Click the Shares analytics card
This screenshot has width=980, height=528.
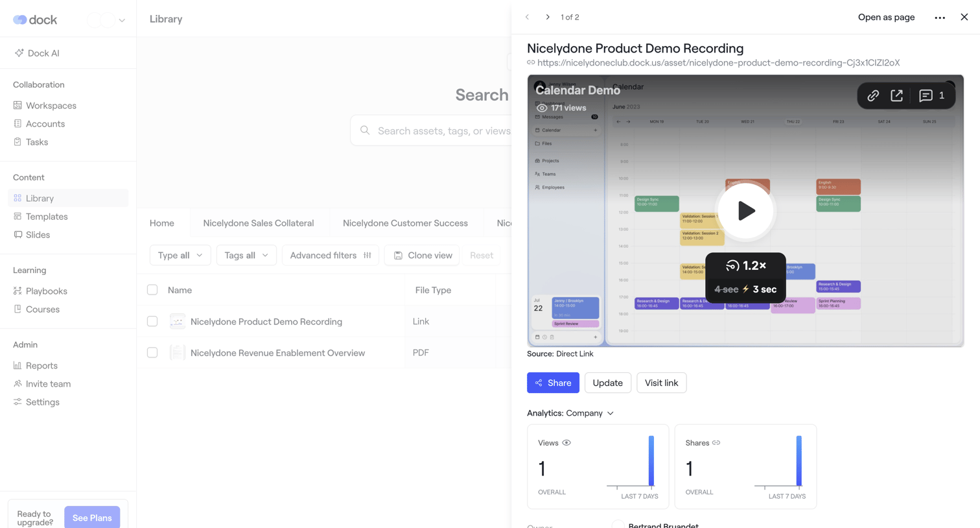745,466
